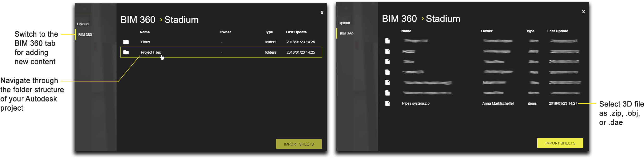Sort by Last Update column in right dialog
The width and height of the screenshot is (644, 158).
[558, 31]
